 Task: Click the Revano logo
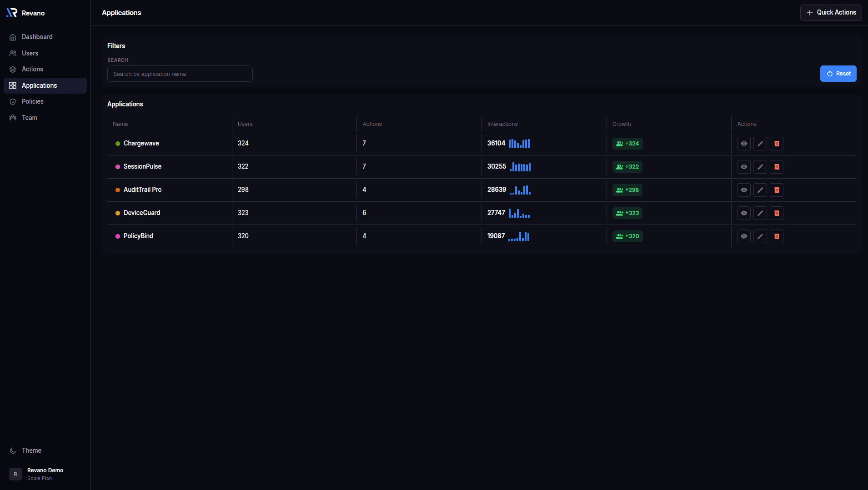11,12
